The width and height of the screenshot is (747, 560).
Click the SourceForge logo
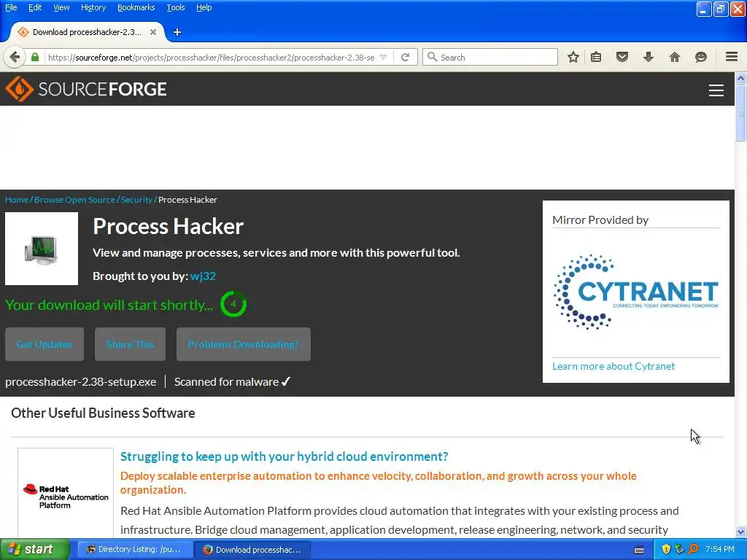tap(86, 89)
